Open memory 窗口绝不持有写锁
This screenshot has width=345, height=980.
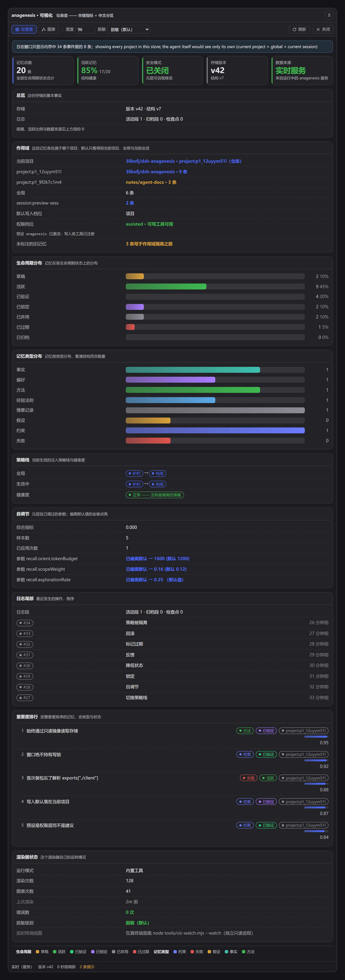click(44, 754)
